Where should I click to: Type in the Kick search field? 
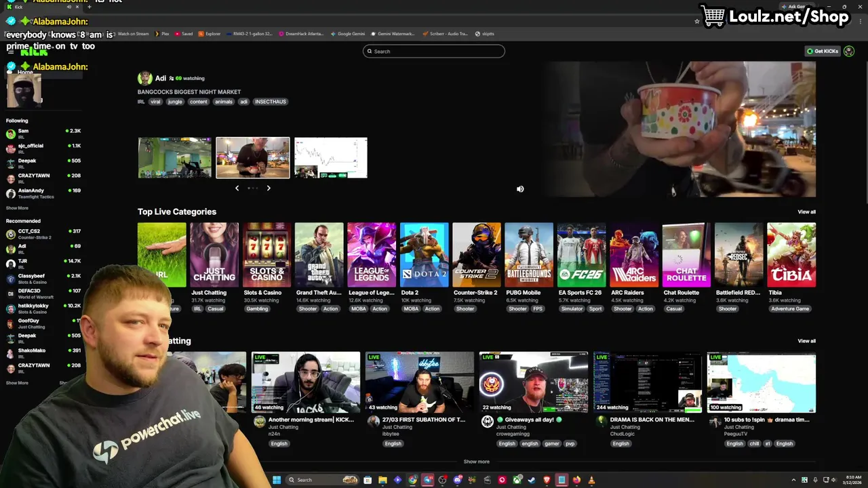tap(434, 52)
